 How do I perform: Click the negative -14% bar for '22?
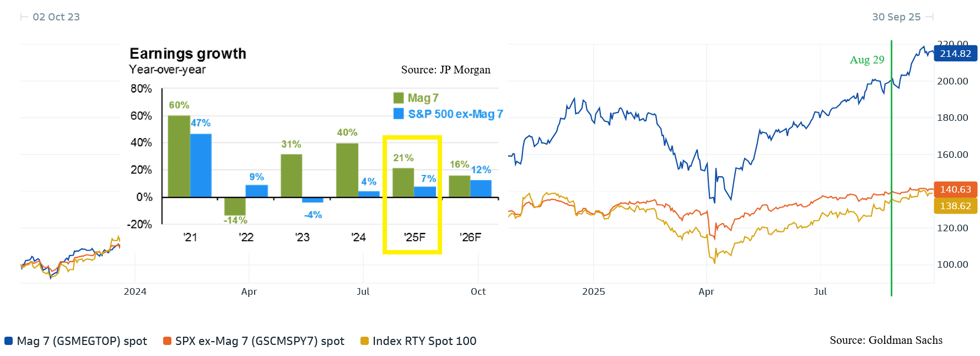coord(235,206)
